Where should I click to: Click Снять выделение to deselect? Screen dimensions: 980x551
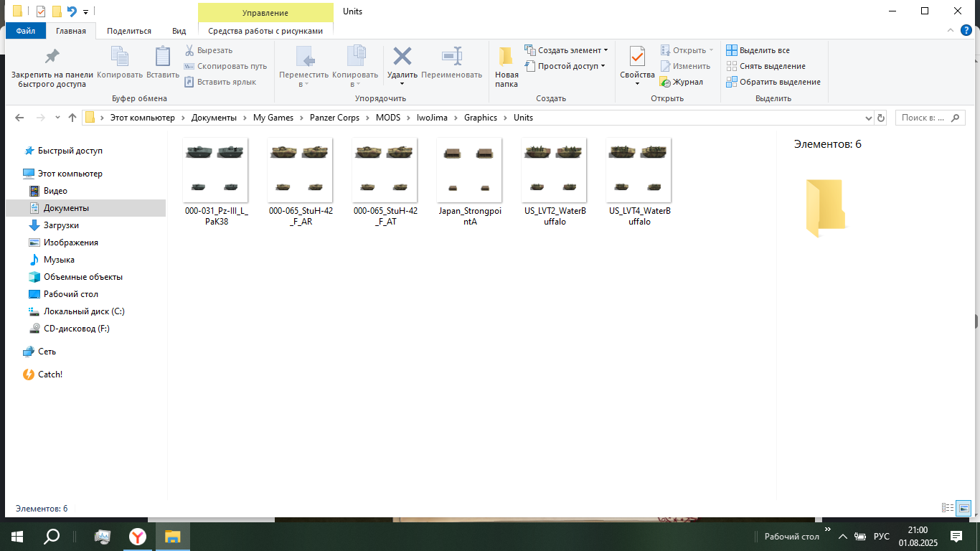click(x=765, y=66)
